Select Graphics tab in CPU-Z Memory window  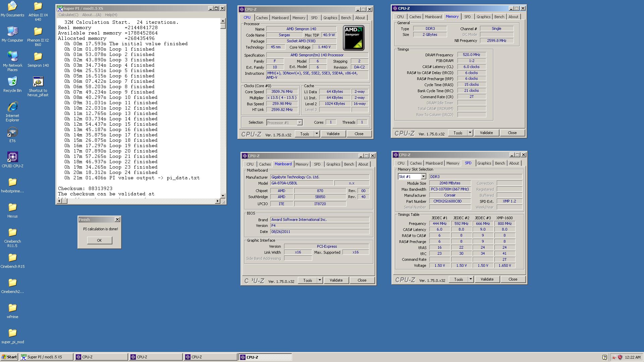(x=483, y=17)
